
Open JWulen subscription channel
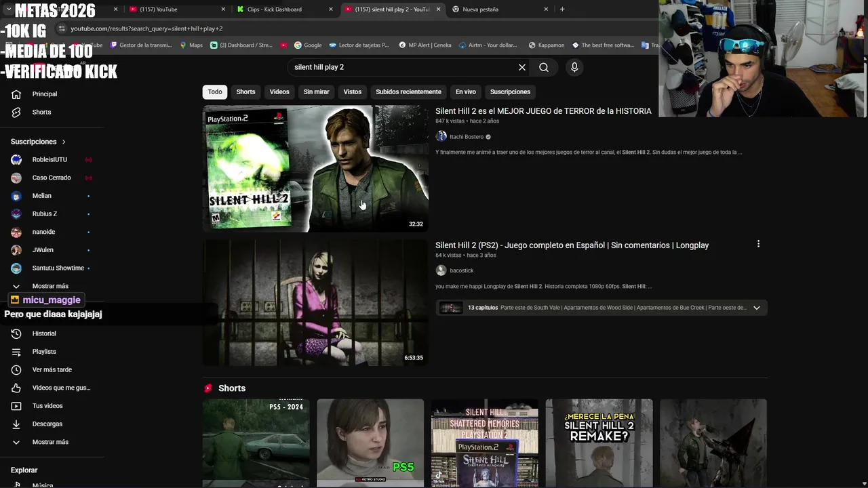tap(43, 250)
